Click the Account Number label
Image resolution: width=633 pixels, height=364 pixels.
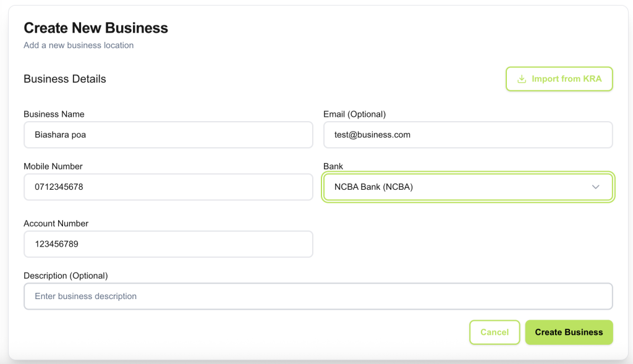(x=56, y=224)
